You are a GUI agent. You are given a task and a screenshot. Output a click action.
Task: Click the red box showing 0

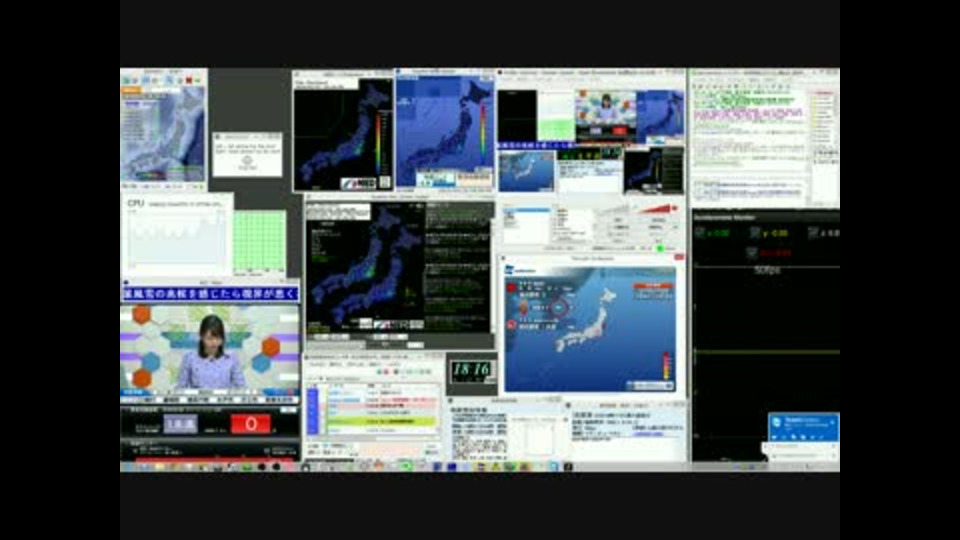[250, 424]
